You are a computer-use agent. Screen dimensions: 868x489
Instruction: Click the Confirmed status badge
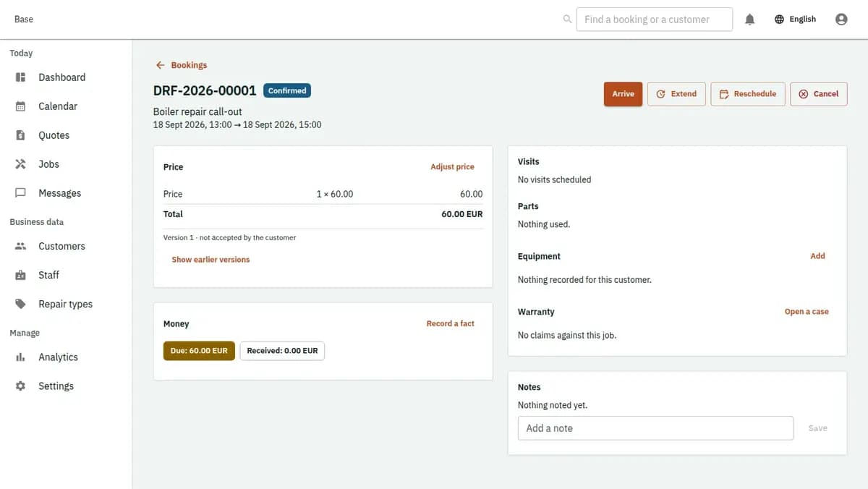point(287,91)
